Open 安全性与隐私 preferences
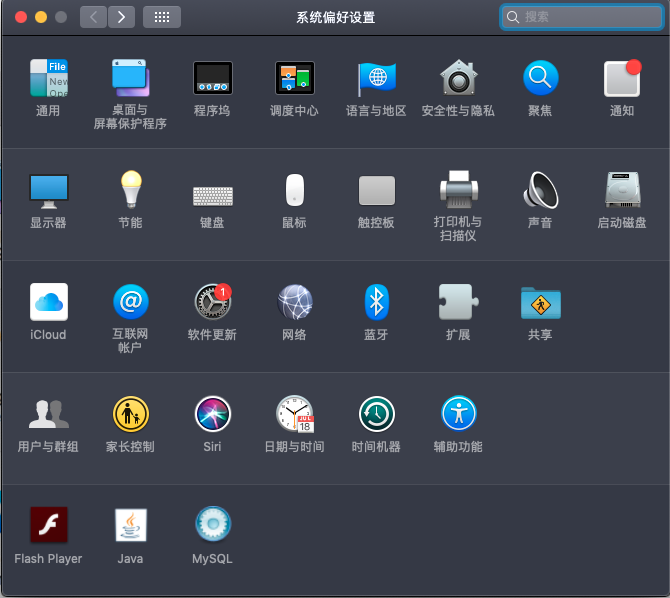670x598 pixels. pyautogui.click(x=458, y=77)
